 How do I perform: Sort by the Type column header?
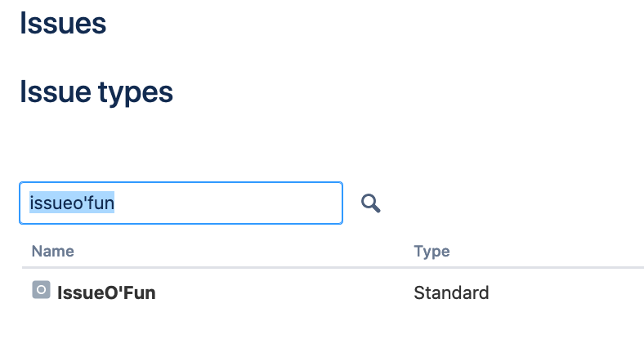click(x=432, y=251)
